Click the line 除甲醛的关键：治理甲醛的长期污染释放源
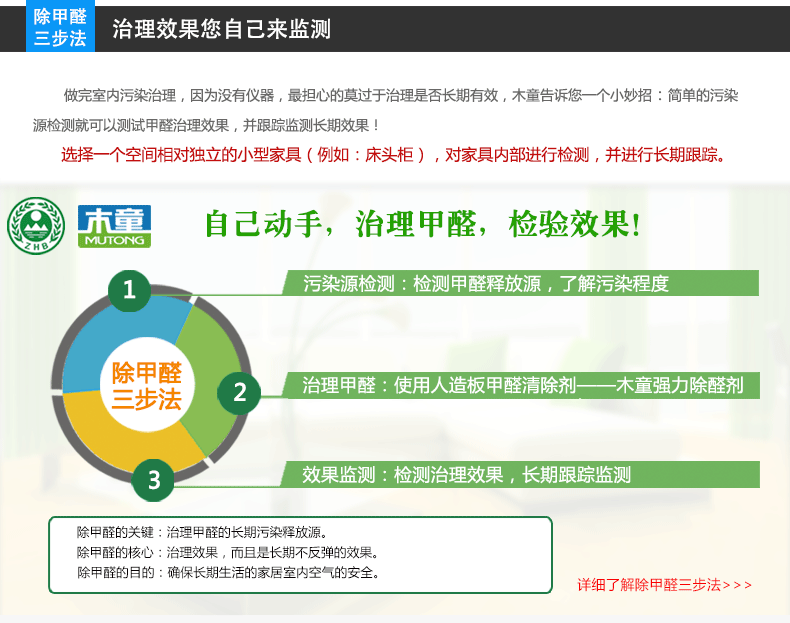 point(203,532)
